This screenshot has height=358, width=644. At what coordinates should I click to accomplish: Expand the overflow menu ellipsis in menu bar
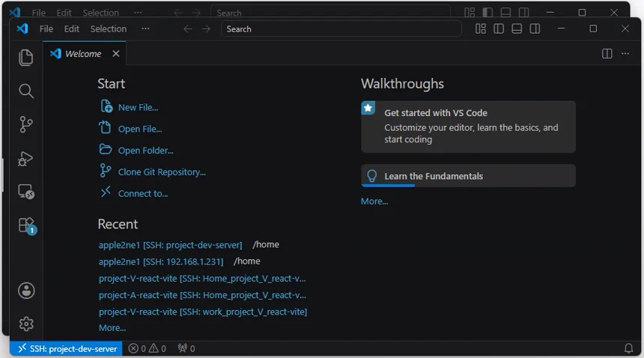coord(145,28)
